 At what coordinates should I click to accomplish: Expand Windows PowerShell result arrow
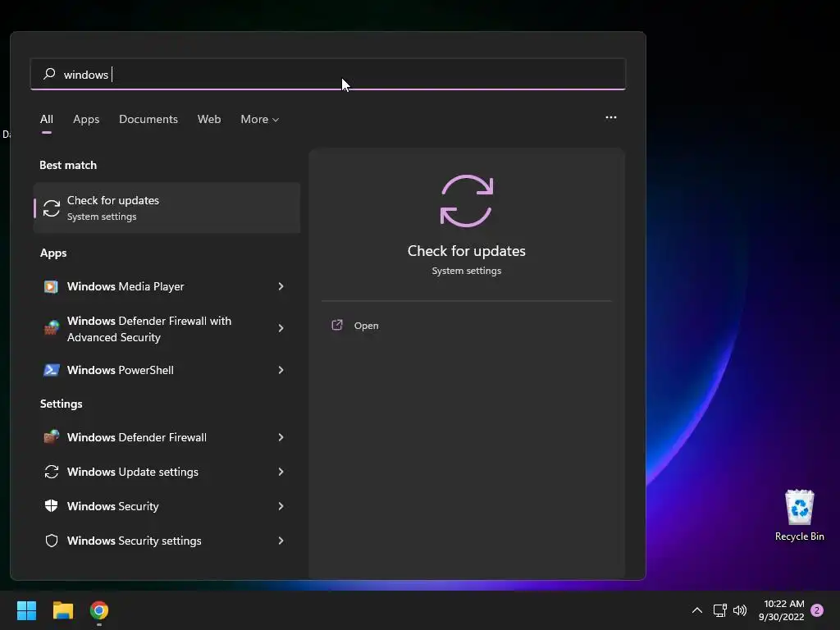pos(281,370)
